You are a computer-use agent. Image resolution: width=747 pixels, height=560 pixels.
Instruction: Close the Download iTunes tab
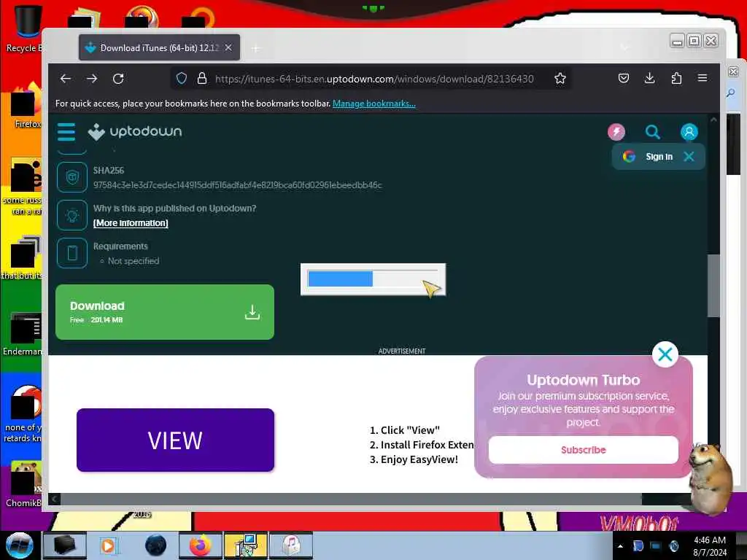[228, 47]
